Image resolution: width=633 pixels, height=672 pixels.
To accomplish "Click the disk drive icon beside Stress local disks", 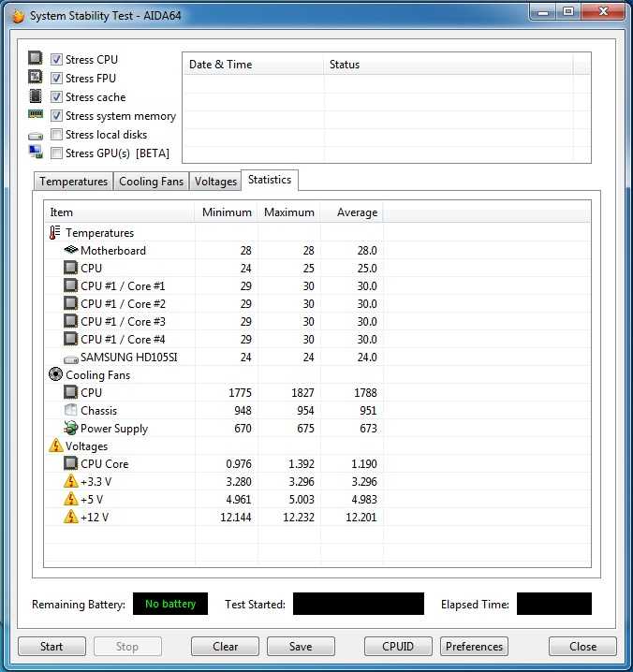I will pyautogui.click(x=36, y=137).
